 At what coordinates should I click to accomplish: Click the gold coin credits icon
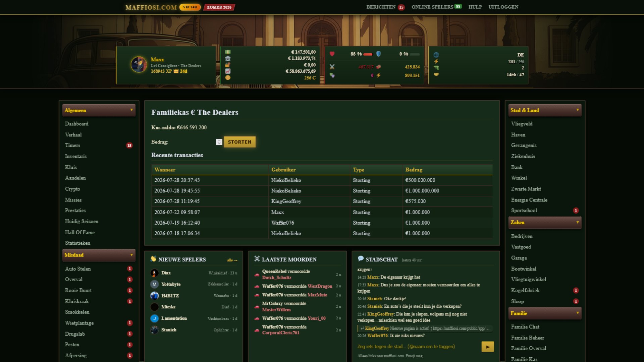(228, 77)
